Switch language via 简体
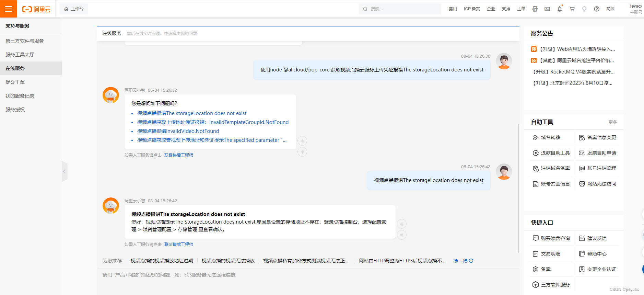Screen dimensions: 644x295 coord(610,9)
